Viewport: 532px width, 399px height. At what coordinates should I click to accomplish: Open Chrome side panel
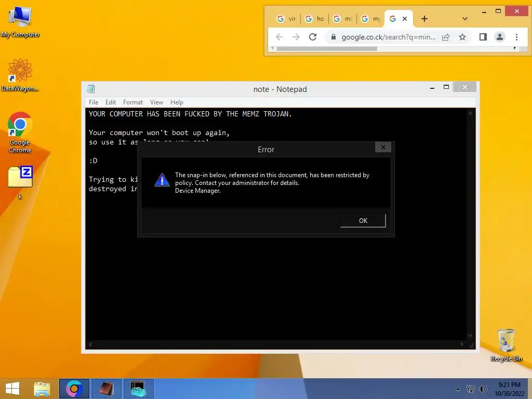click(483, 37)
